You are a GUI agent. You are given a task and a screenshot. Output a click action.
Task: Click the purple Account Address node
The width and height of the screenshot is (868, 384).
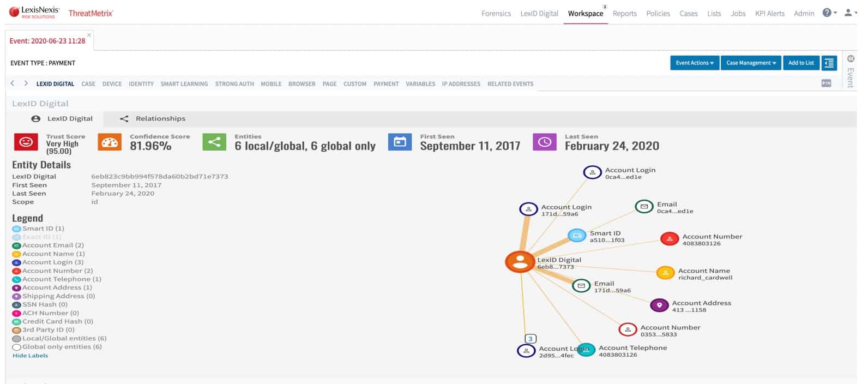pyautogui.click(x=659, y=305)
